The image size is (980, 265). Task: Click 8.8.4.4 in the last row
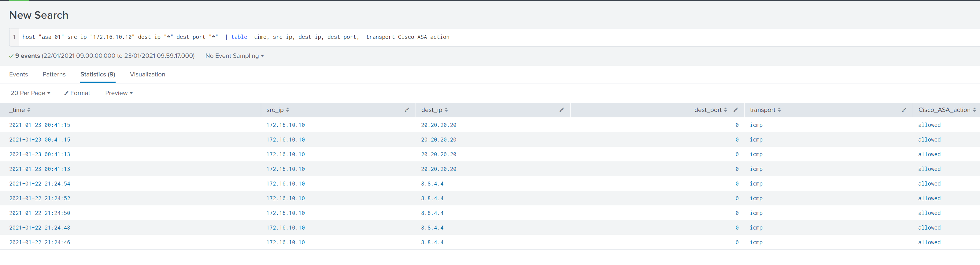(432, 243)
